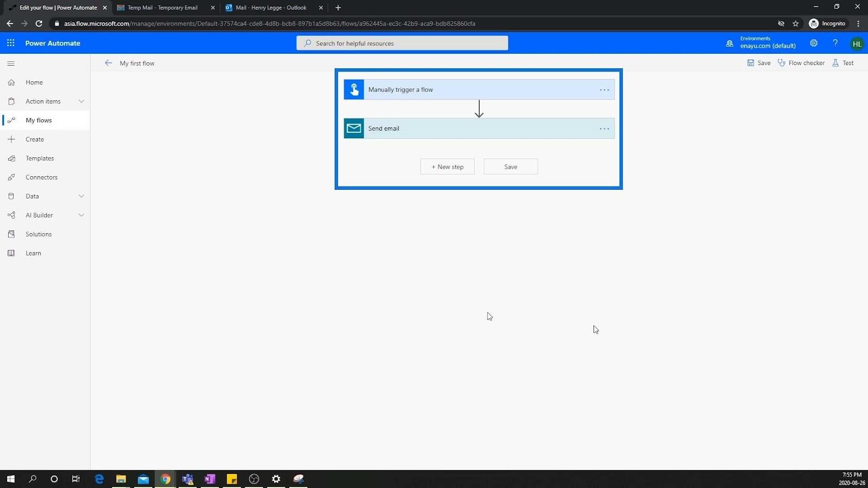This screenshot has width=868, height=488.
Task: Expand the Action items chevron
Action: [x=81, y=101]
